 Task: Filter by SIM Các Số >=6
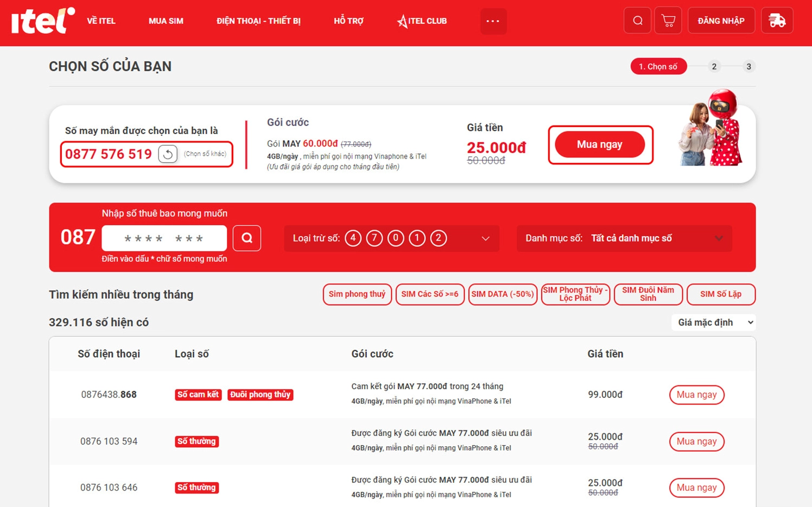tap(430, 294)
